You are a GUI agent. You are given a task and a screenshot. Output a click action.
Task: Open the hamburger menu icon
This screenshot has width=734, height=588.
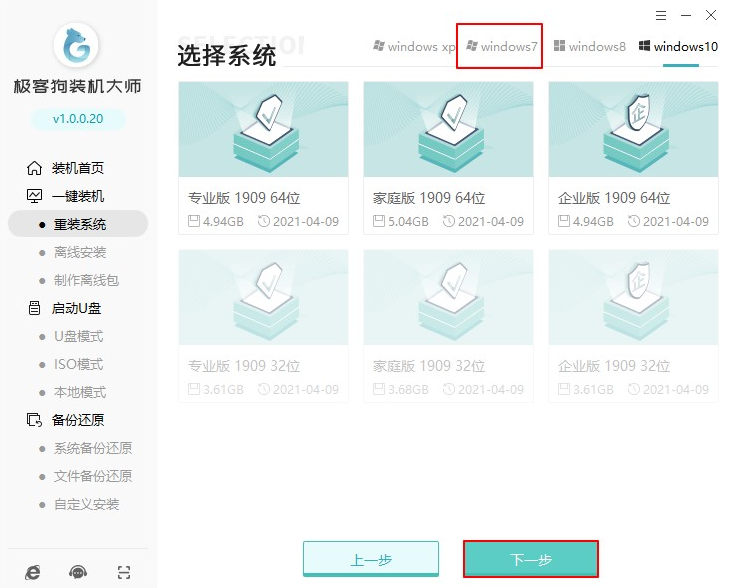(x=661, y=15)
